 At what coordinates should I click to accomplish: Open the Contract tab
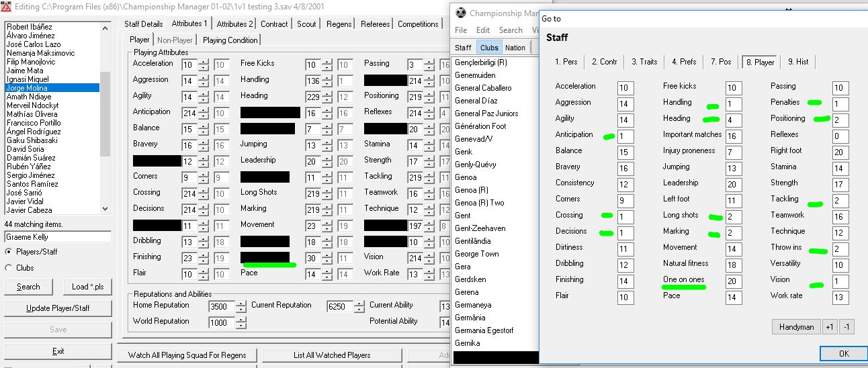tap(274, 24)
